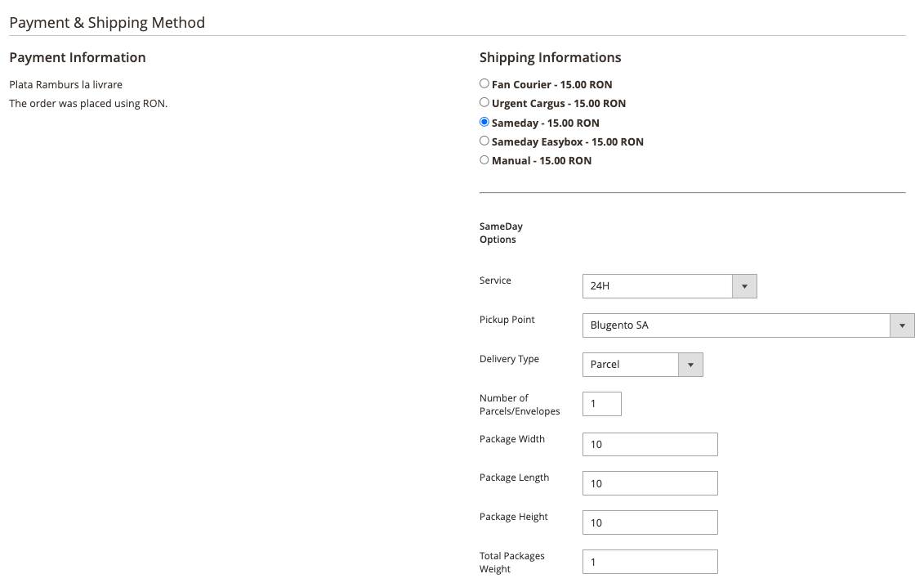Click the Package Width label

[x=512, y=439]
